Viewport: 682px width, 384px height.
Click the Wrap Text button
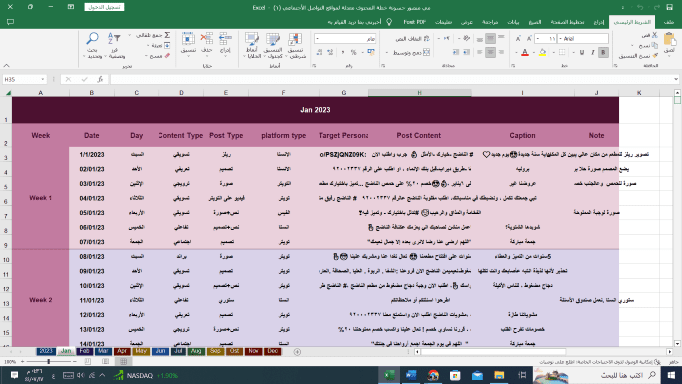(412, 39)
